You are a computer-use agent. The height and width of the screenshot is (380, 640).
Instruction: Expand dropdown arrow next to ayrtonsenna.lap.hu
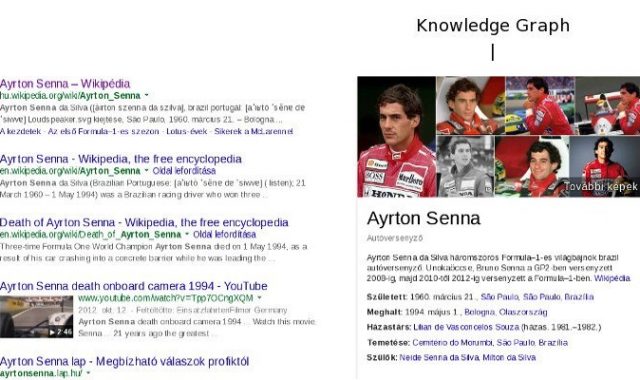pyautogui.click(x=88, y=373)
